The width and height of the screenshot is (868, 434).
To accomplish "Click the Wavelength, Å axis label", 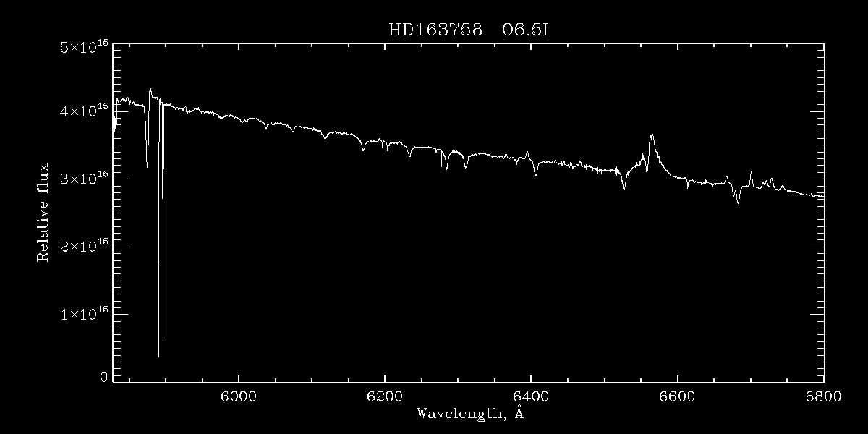I will pyautogui.click(x=469, y=414).
